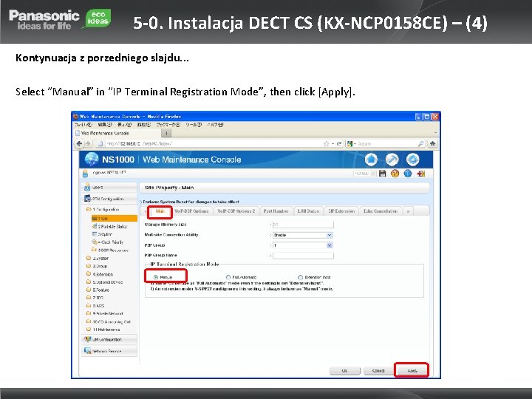The width and height of the screenshot is (532, 399).
Task: Click the P2P Group Name input field
Action: [303, 255]
